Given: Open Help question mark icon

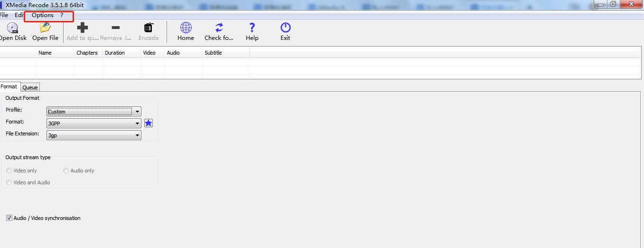Looking at the screenshot, I should coord(252,28).
